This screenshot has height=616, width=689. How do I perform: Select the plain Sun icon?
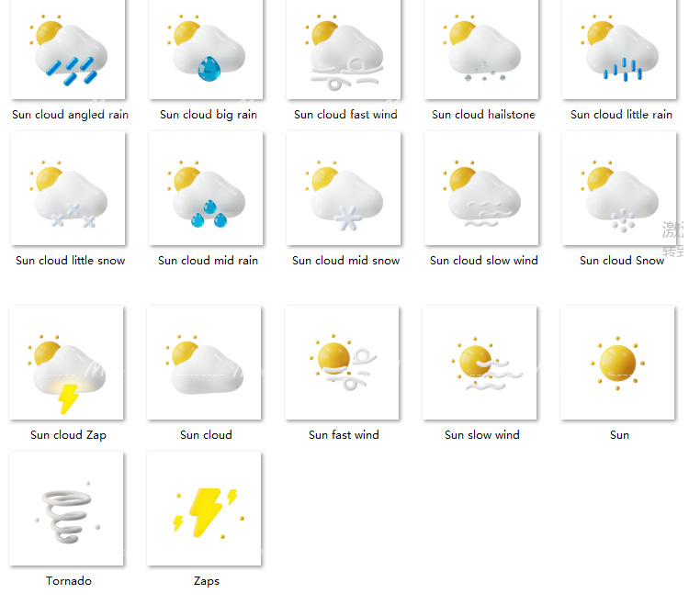coord(617,363)
